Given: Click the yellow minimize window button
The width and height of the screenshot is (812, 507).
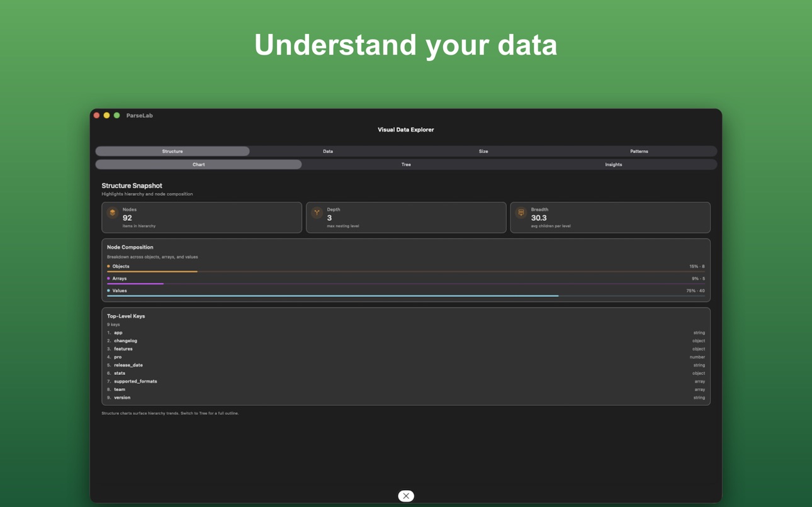Looking at the screenshot, I should (106, 116).
